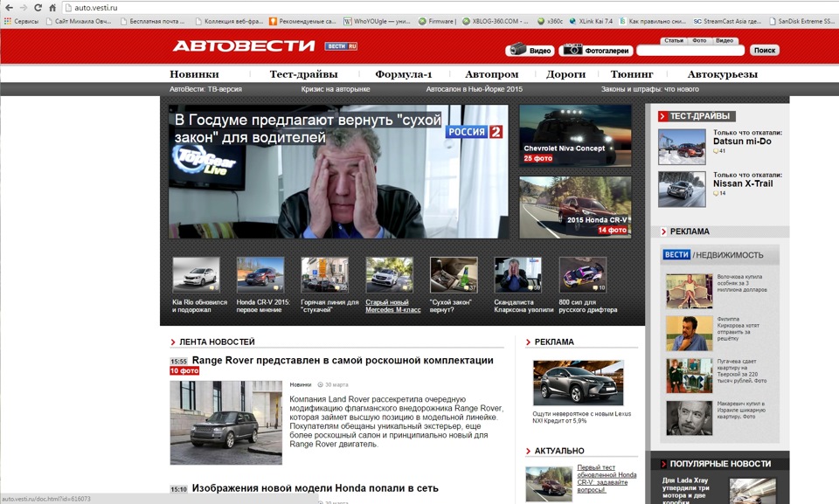Select the Видео search tab

pos(725,41)
